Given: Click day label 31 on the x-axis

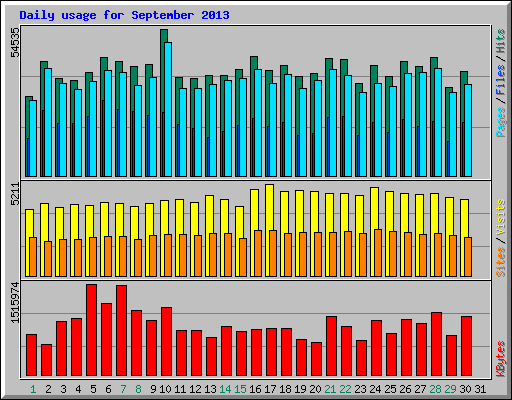Looking at the screenshot, I should (480, 389).
